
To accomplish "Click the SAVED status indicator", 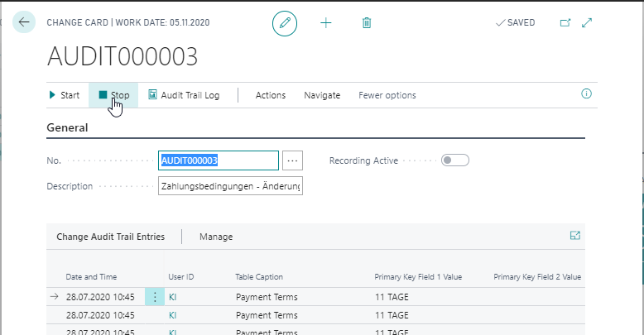I will pyautogui.click(x=516, y=23).
